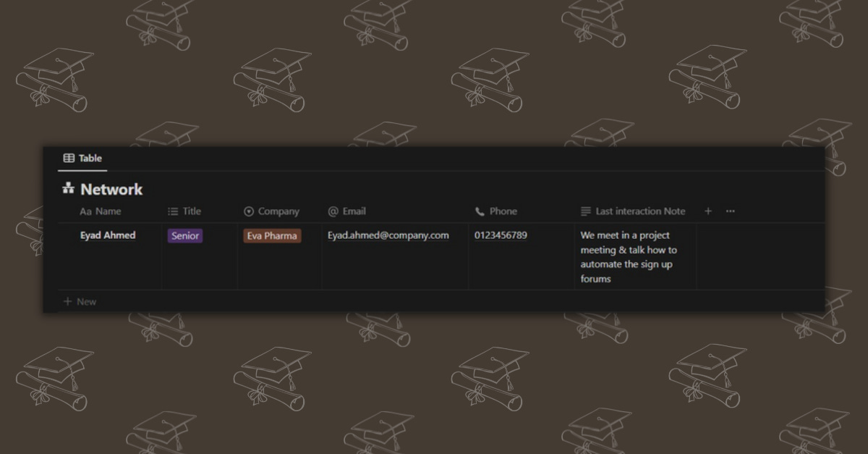The width and height of the screenshot is (868, 454).
Task: Select the Eyad.ahmed@company.com email cell
Action: (396, 256)
